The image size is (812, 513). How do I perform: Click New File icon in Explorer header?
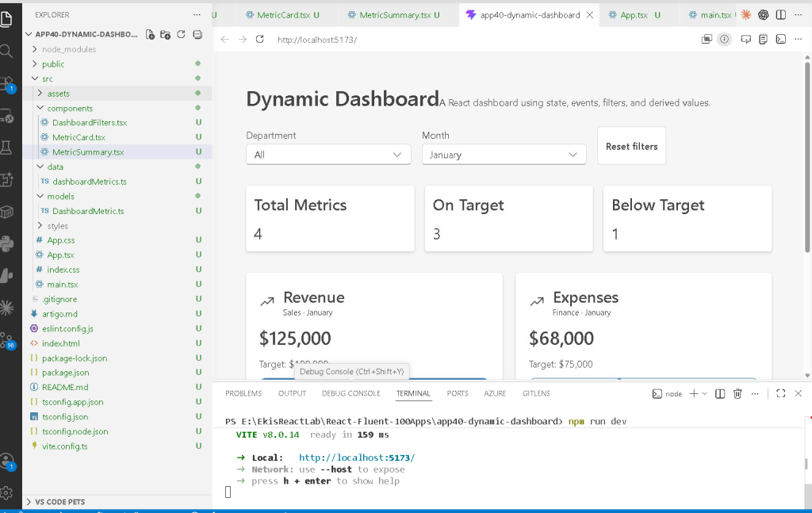click(x=150, y=35)
